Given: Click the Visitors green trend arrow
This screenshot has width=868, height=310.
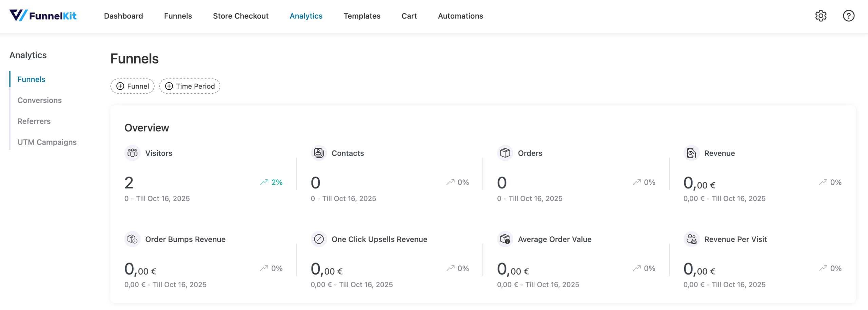Looking at the screenshot, I should point(264,182).
